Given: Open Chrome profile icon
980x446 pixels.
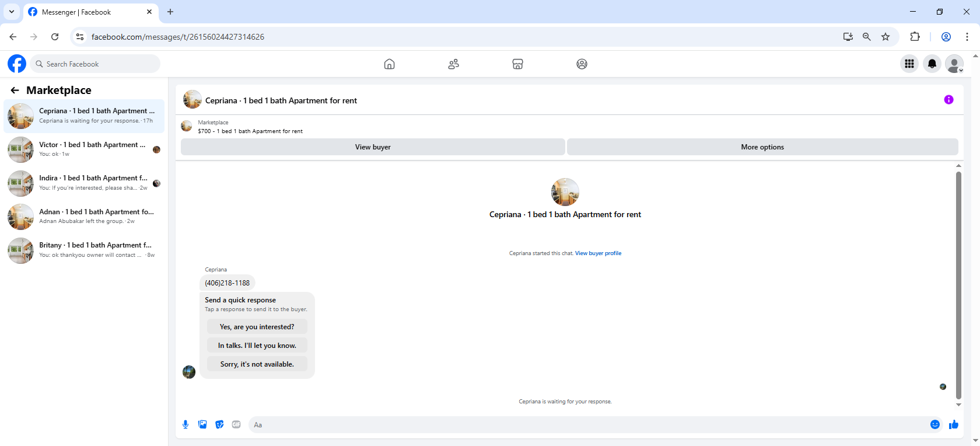Looking at the screenshot, I should click(x=946, y=37).
